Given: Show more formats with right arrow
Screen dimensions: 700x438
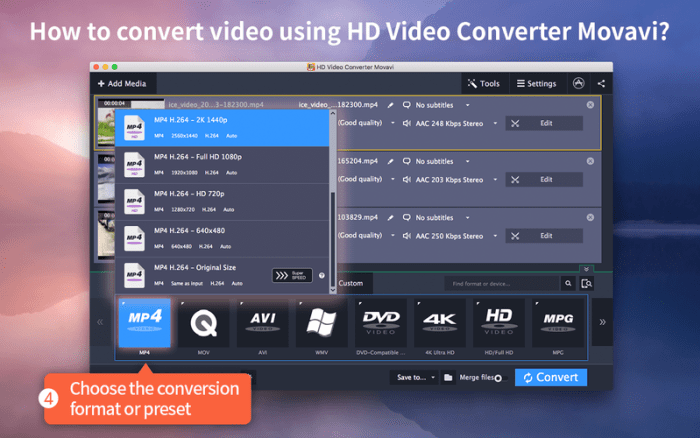Looking at the screenshot, I should [x=602, y=322].
